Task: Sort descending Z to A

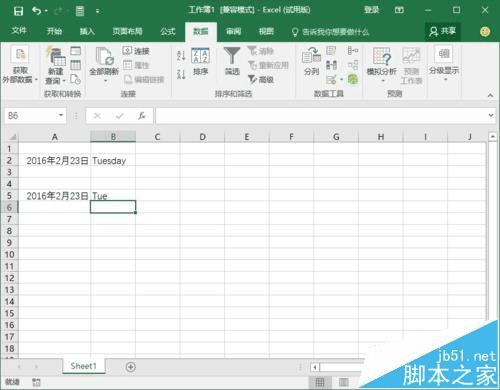Action: [x=181, y=74]
